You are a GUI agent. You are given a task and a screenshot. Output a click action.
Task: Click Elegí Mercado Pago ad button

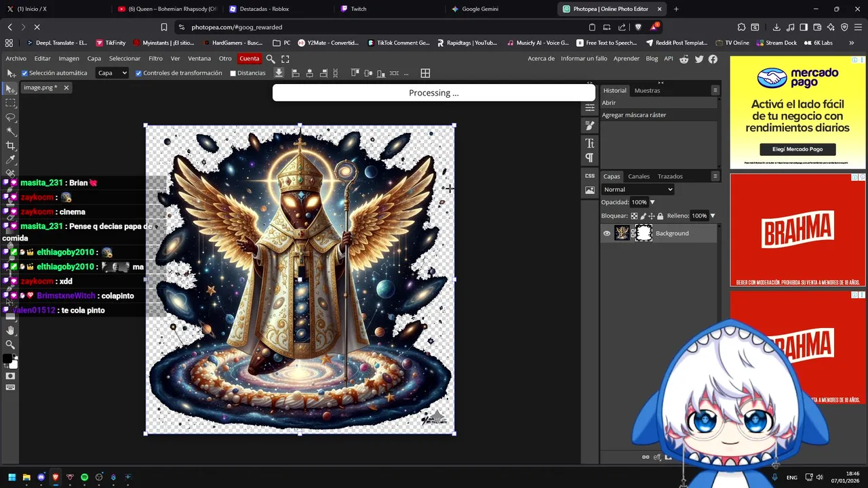click(797, 149)
